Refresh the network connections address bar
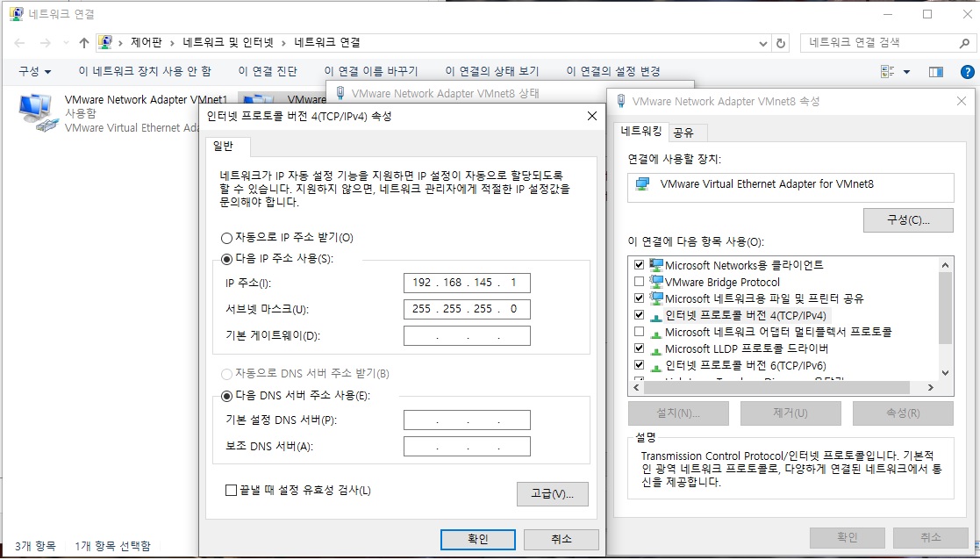 [x=781, y=43]
